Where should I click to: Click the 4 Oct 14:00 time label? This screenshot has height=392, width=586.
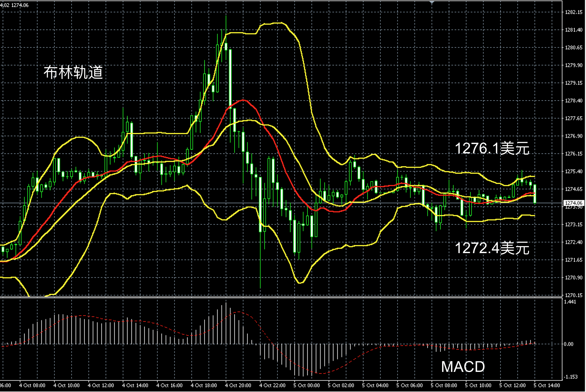(x=135, y=386)
